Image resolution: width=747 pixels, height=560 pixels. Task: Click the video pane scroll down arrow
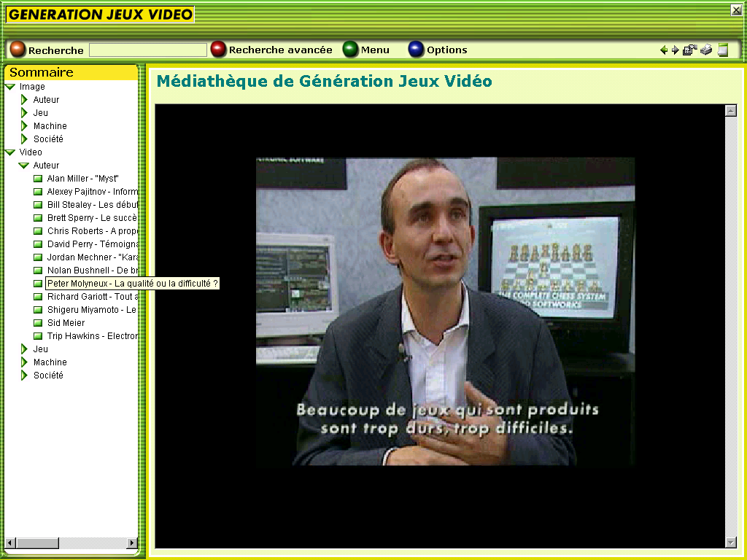tap(731, 542)
